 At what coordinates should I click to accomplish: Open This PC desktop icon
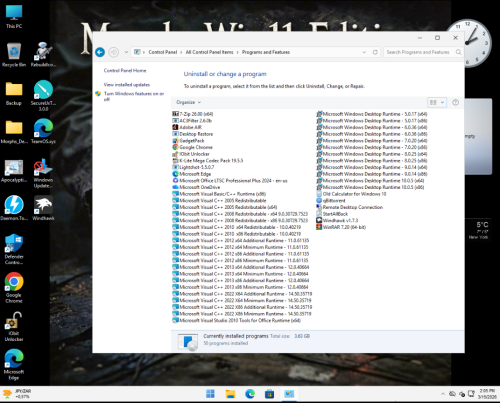tap(14, 17)
